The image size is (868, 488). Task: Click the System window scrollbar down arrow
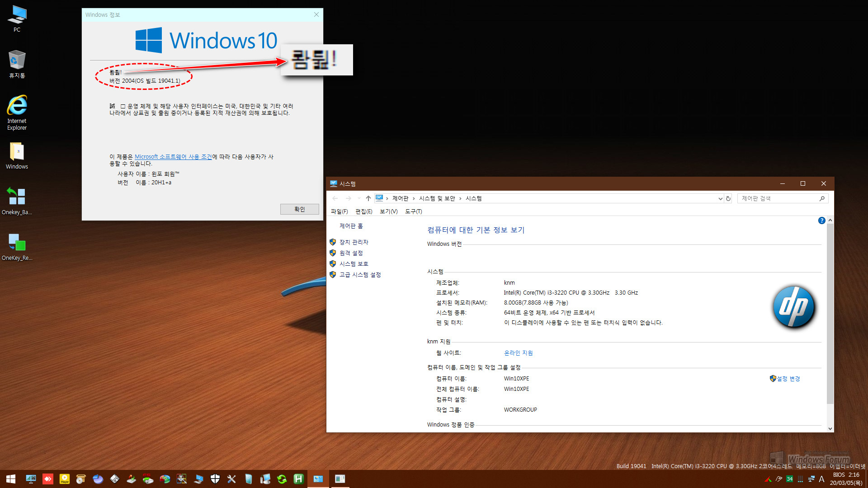(830, 428)
